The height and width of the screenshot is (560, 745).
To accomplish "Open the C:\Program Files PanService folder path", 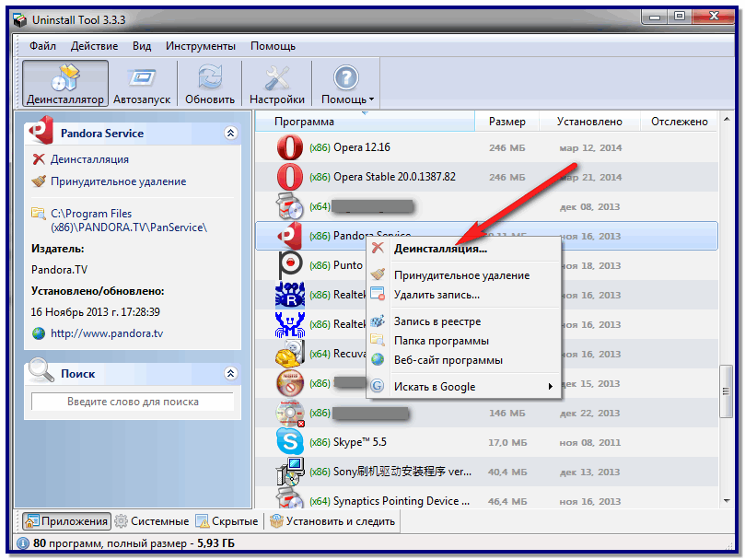I will click(x=129, y=220).
